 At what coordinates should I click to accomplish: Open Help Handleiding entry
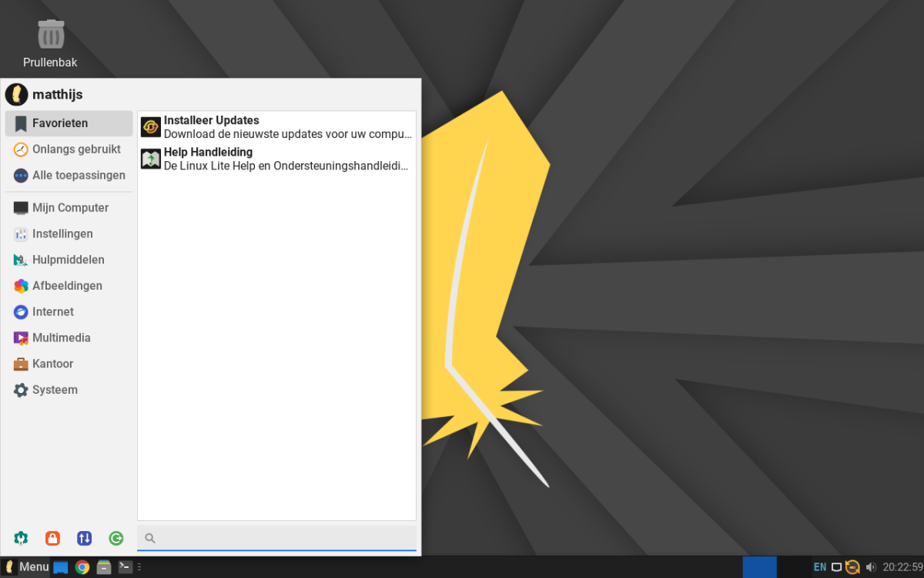(276, 159)
